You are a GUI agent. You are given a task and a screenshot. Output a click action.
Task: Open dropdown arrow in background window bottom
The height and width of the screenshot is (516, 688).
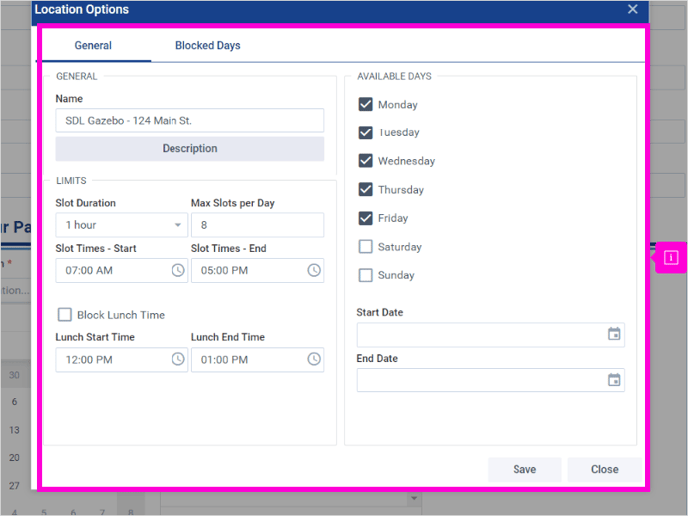point(413,498)
